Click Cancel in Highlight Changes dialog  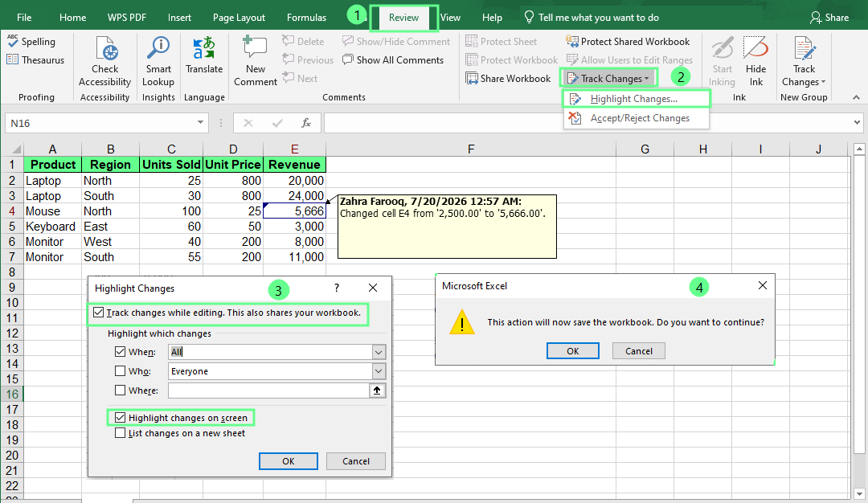coord(356,461)
